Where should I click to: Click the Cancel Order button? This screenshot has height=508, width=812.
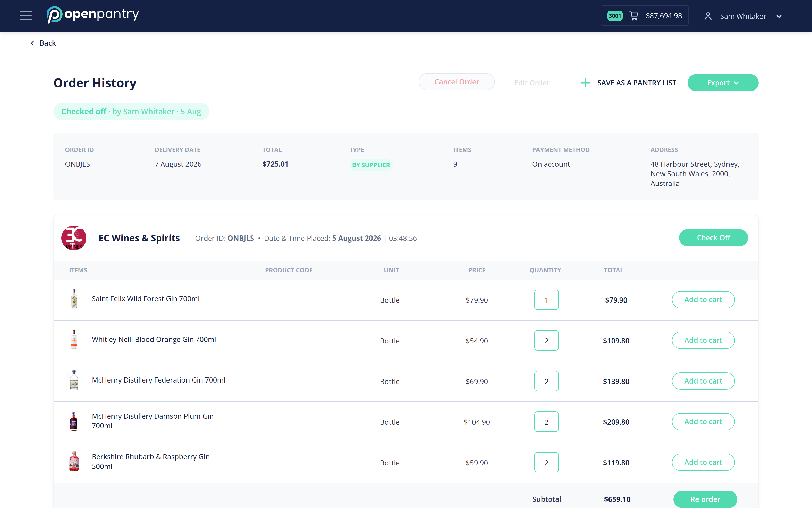(x=456, y=82)
